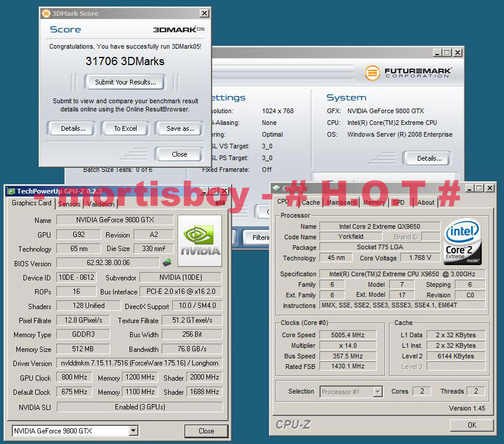504x444 pixels.
Task: Click the processor name Intel Core 2 Extreme QX9650
Action: [380, 226]
